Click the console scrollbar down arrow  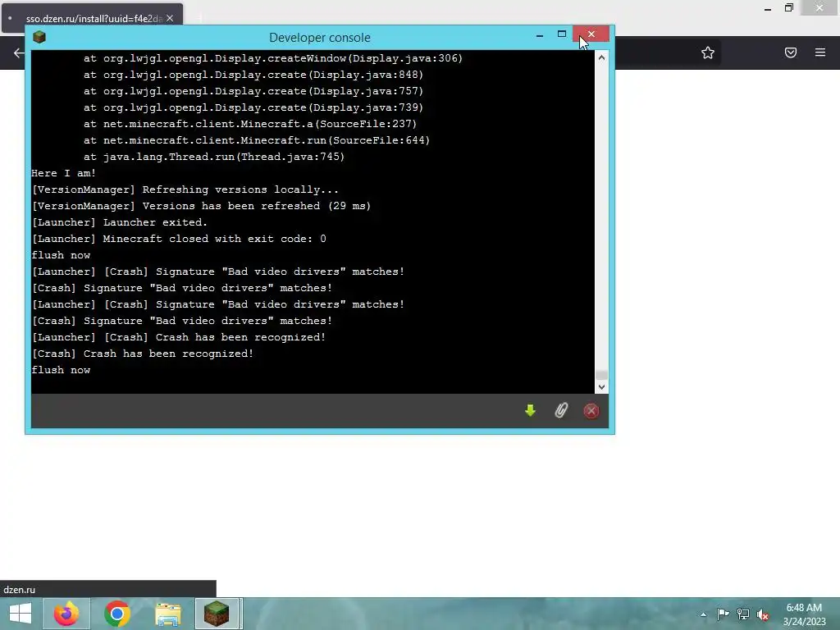[x=601, y=387]
